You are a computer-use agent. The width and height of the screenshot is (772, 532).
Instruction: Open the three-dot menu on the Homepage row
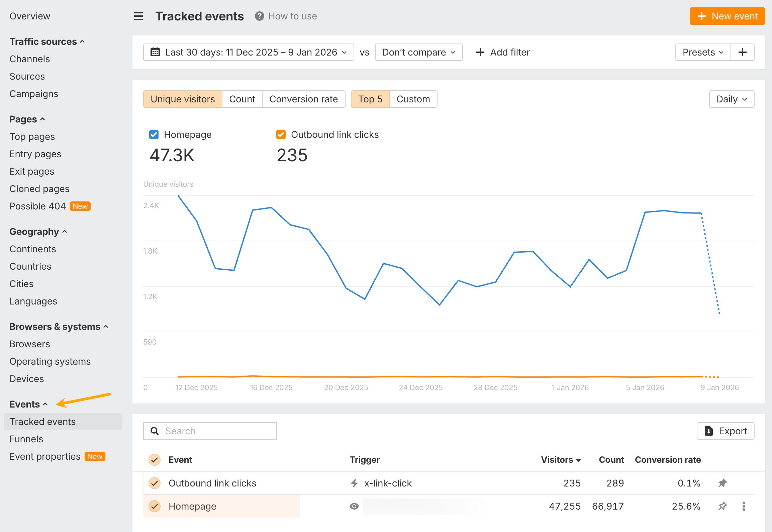744,506
